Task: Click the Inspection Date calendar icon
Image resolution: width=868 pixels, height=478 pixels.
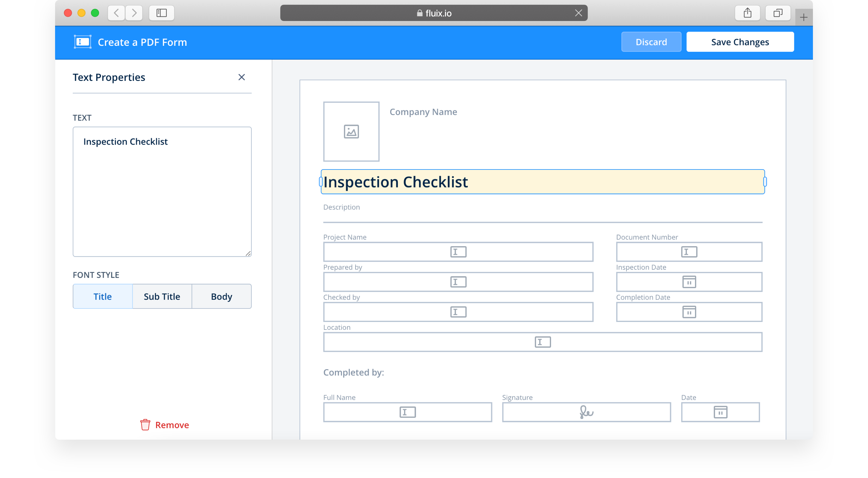Action: (689, 282)
